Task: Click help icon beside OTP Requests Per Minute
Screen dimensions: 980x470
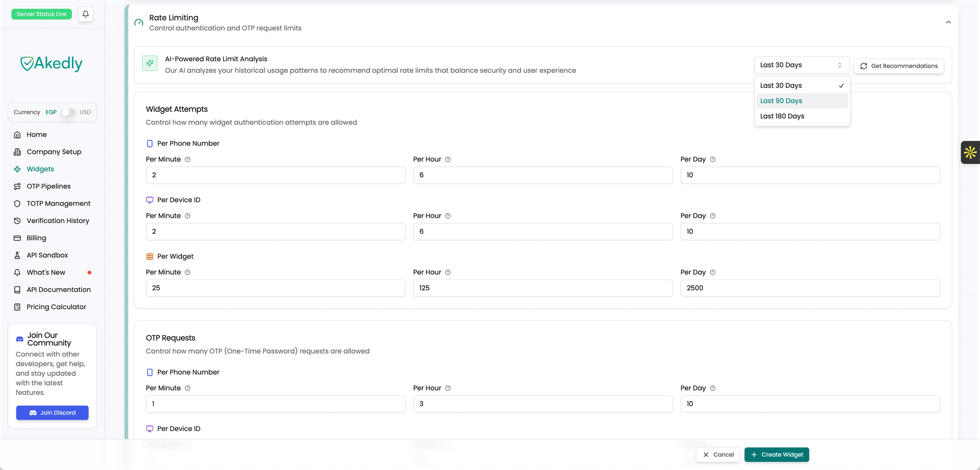Action: [188, 388]
